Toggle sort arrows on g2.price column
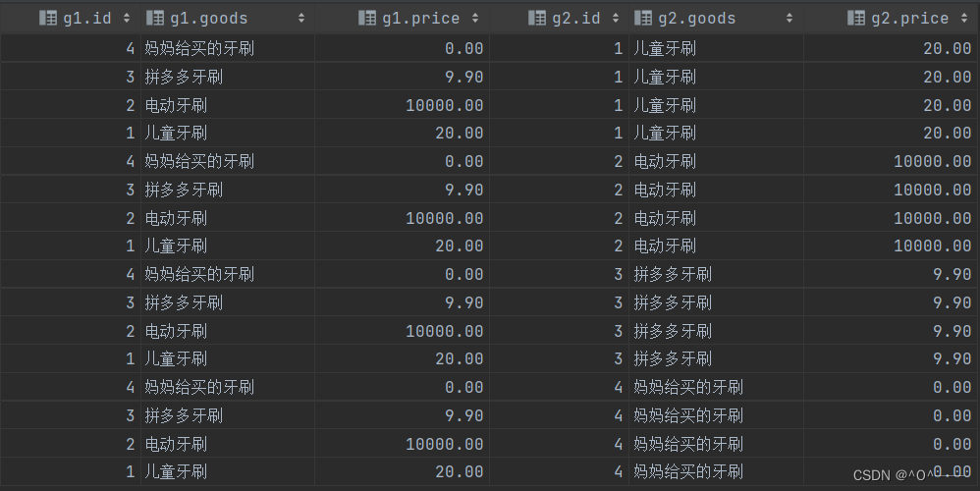This screenshot has width=980, height=491. coord(964,18)
